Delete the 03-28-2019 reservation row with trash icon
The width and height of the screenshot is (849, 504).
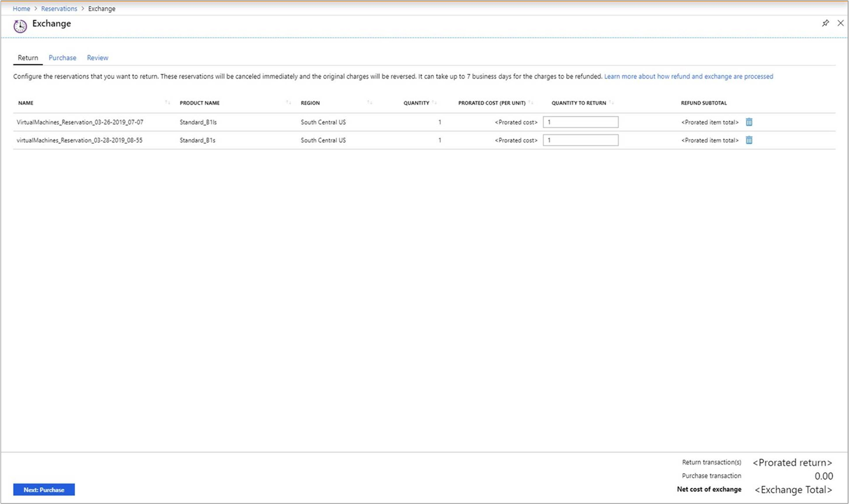(x=749, y=140)
